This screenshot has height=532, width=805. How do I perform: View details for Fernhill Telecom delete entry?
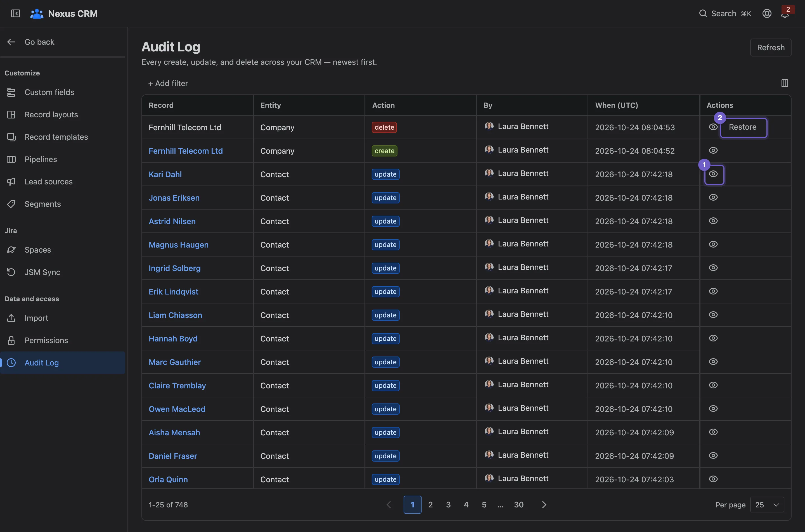(713, 127)
